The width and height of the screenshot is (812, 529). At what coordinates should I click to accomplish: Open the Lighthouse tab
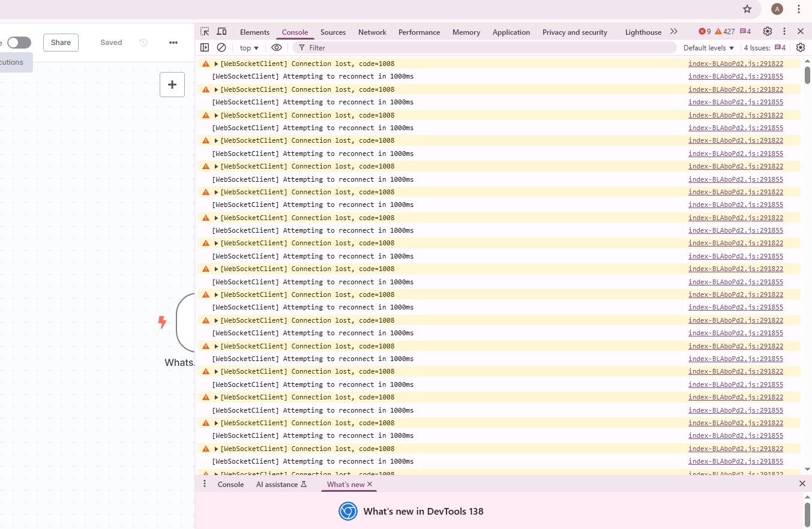pos(643,32)
